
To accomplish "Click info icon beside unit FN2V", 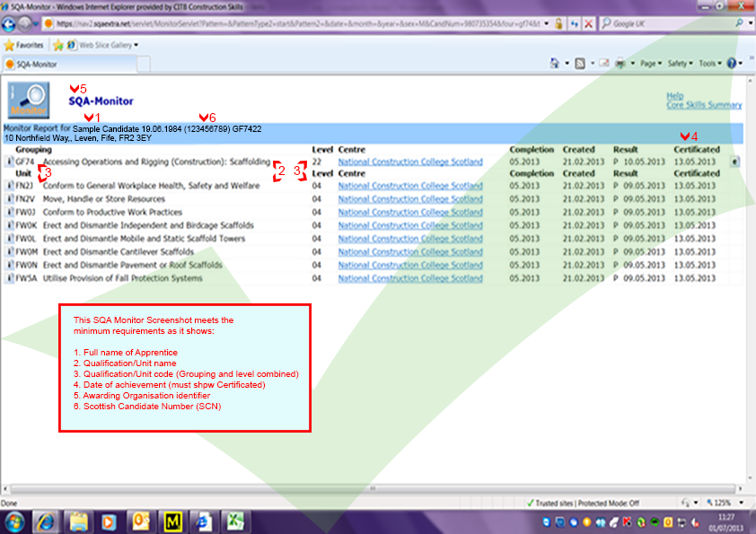I will [x=9, y=198].
